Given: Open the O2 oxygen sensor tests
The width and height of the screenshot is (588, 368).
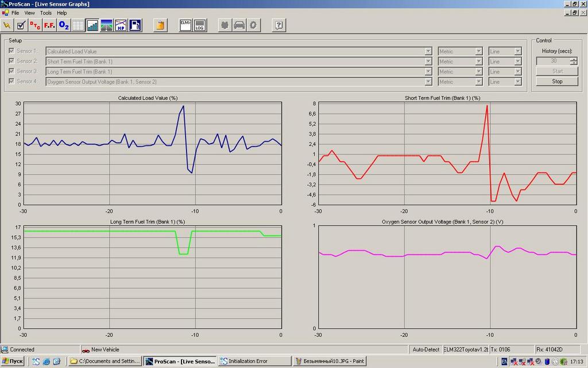Looking at the screenshot, I should (64, 25).
